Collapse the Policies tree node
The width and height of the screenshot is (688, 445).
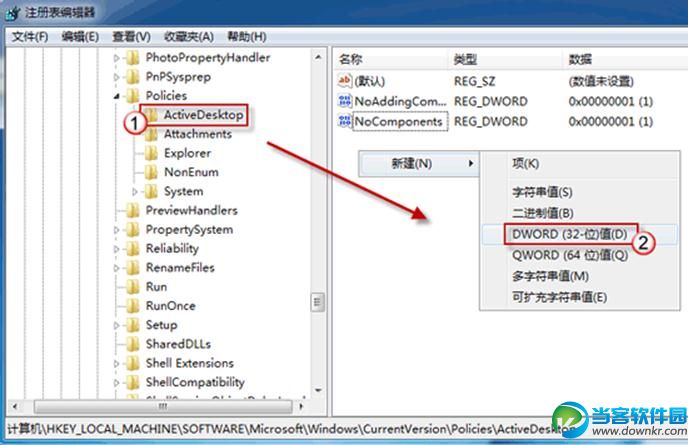pos(116,96)
